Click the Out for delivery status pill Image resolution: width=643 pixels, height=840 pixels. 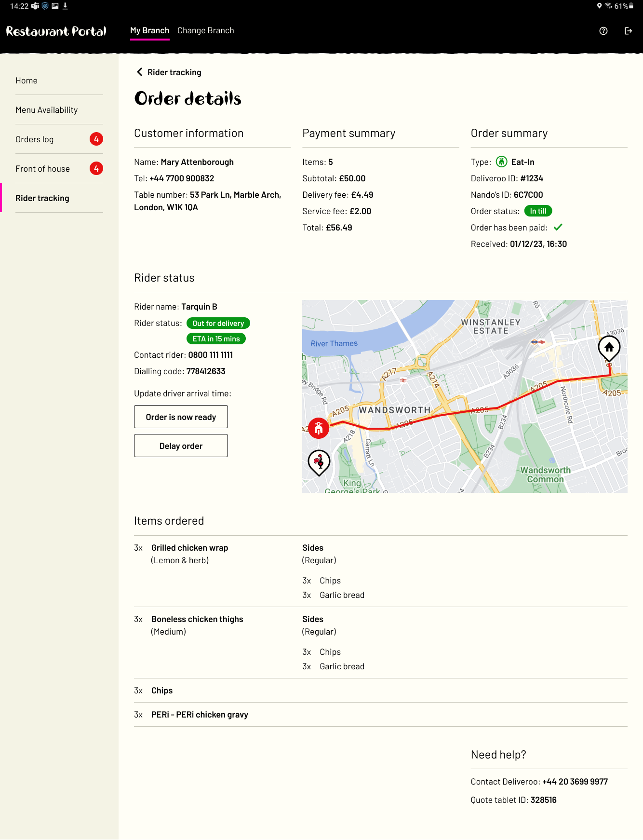click(x=218, y=323)
